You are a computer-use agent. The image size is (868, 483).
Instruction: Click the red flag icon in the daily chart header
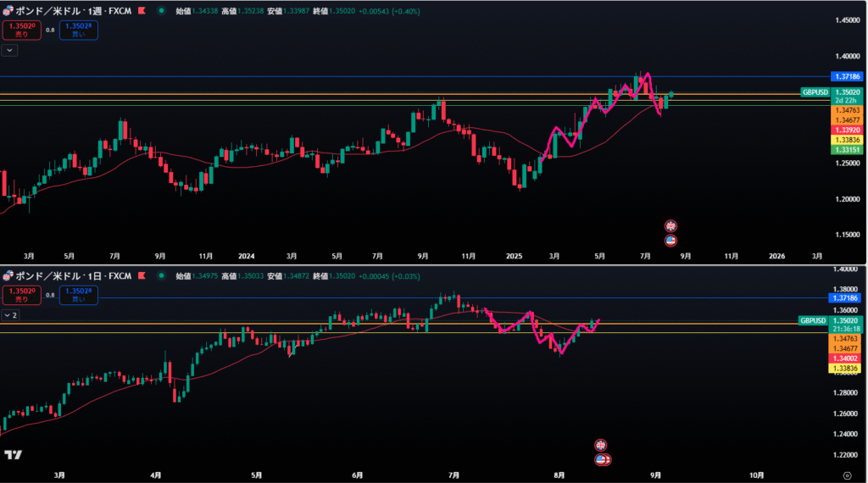pos(142,275)
